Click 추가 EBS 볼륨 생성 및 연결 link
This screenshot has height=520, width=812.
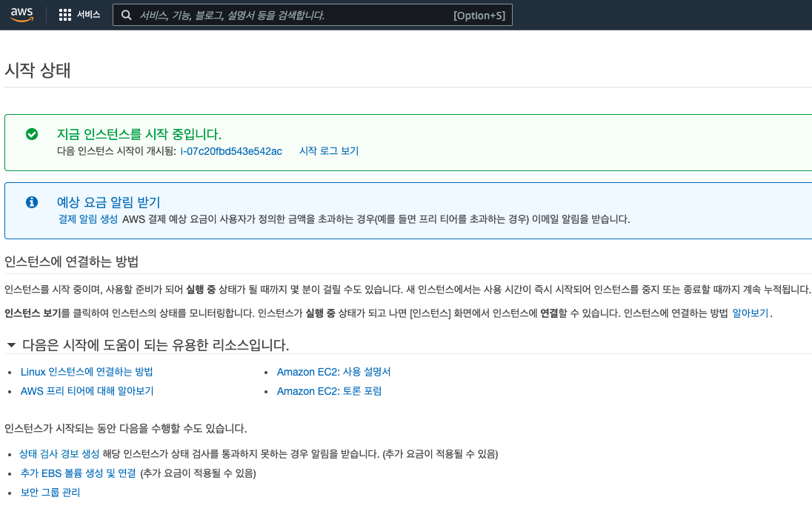click(x=79, y=473)
